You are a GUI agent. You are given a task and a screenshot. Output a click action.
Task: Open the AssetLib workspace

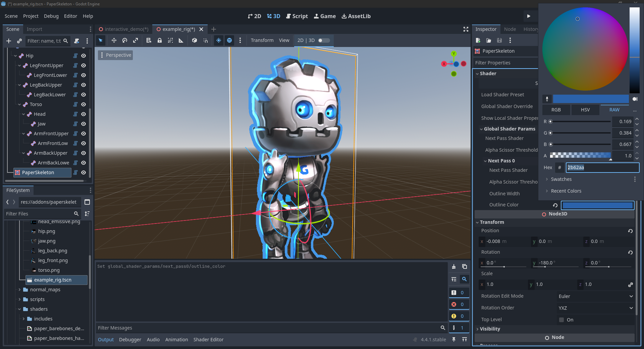click(x=356, y=16)
